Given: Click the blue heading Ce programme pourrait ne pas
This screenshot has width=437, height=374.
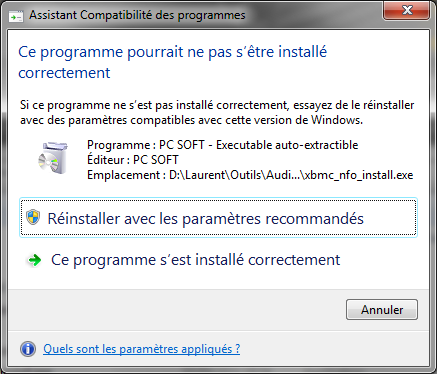Looking at the screenshot, I should [x=172, y=52].
